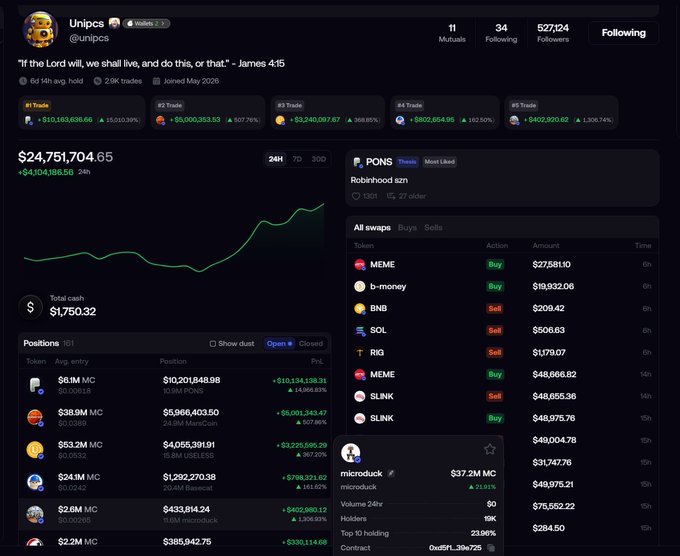
Task: Click the BNB token icon
Action: (360, 308)
